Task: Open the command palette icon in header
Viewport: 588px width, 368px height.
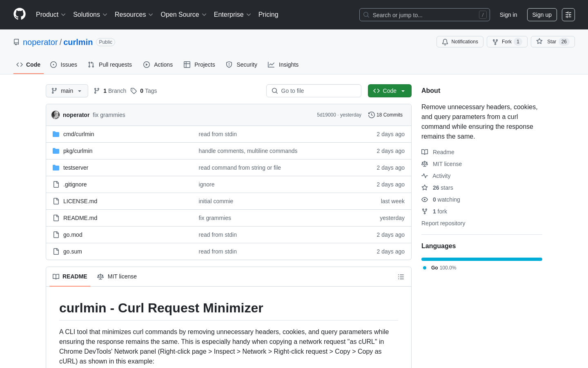Action: coord(568,15)
